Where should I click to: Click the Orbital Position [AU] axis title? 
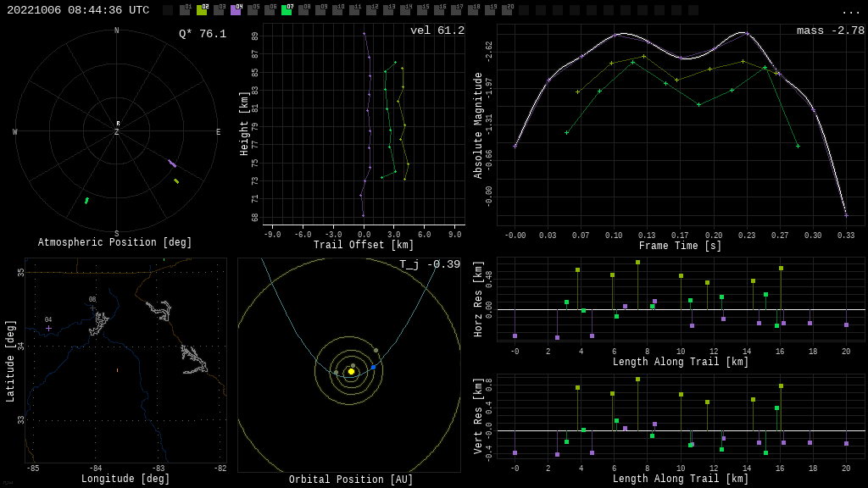point(350,480)
